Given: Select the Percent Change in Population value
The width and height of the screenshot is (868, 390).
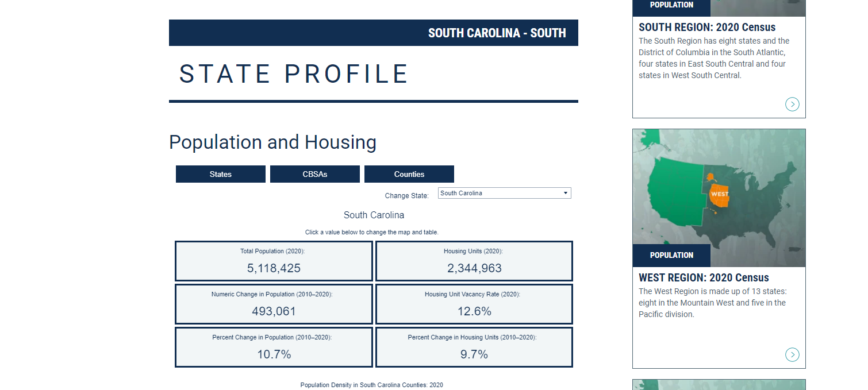Looking at the screenshot, I should (x=273, y=354).
